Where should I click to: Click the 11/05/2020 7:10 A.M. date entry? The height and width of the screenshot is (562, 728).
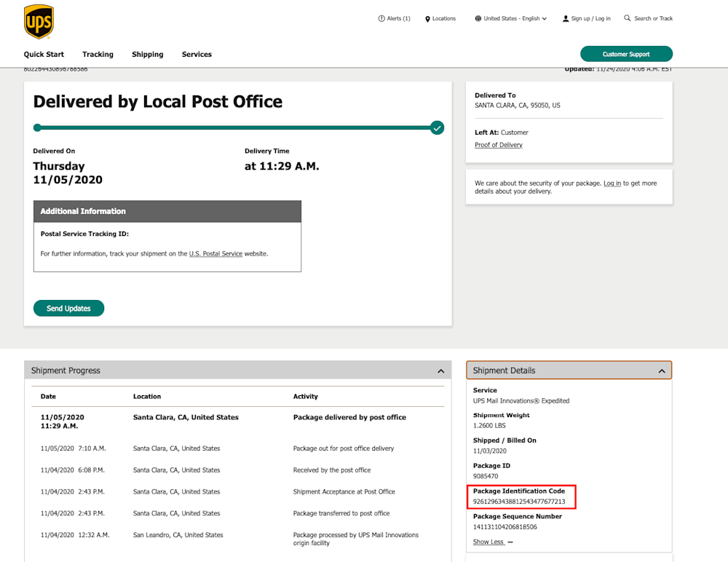(74, 448)
